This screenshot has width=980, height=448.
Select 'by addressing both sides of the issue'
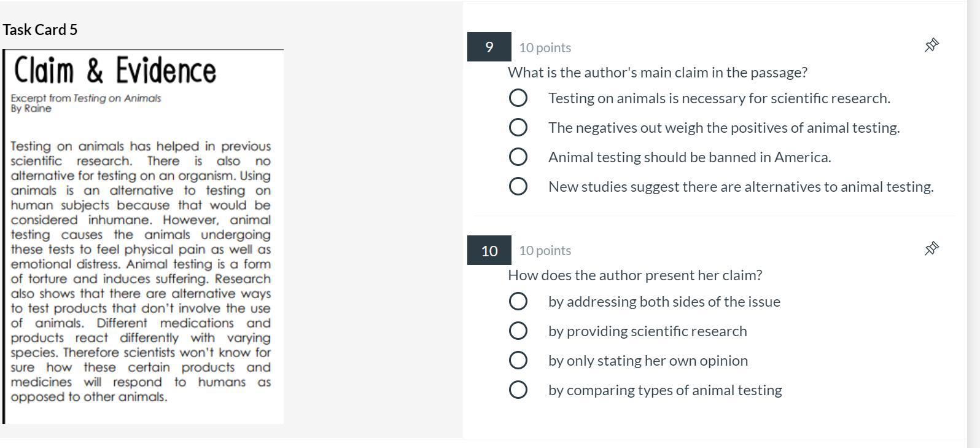pyautogui.click(x=518, y=301)
